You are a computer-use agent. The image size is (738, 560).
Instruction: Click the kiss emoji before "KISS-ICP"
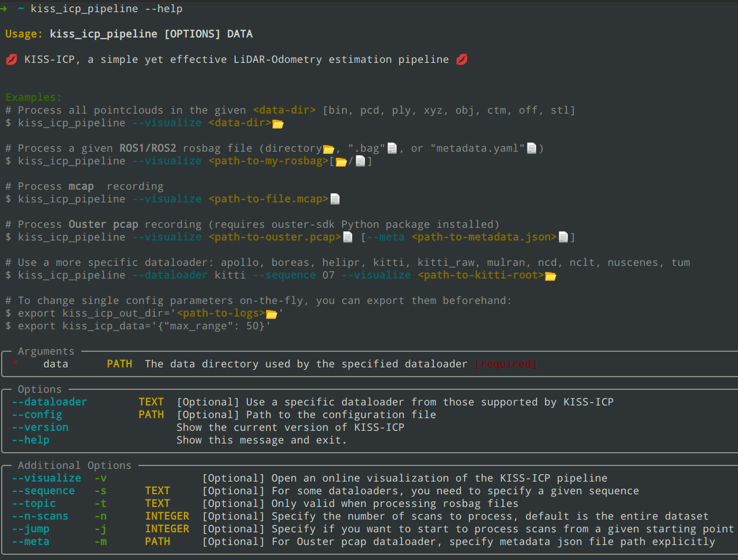[x=12, y=59]
